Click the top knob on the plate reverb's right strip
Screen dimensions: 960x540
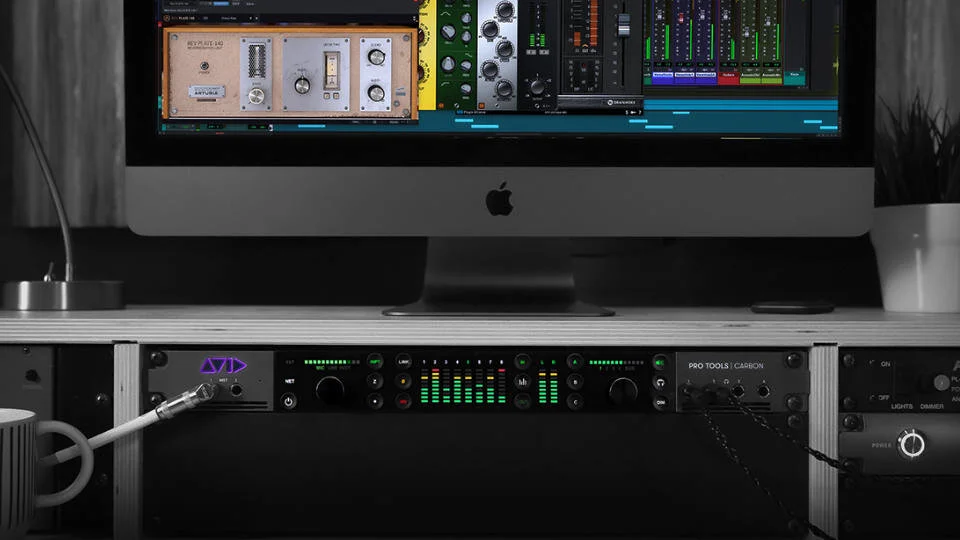pos(376,57)
